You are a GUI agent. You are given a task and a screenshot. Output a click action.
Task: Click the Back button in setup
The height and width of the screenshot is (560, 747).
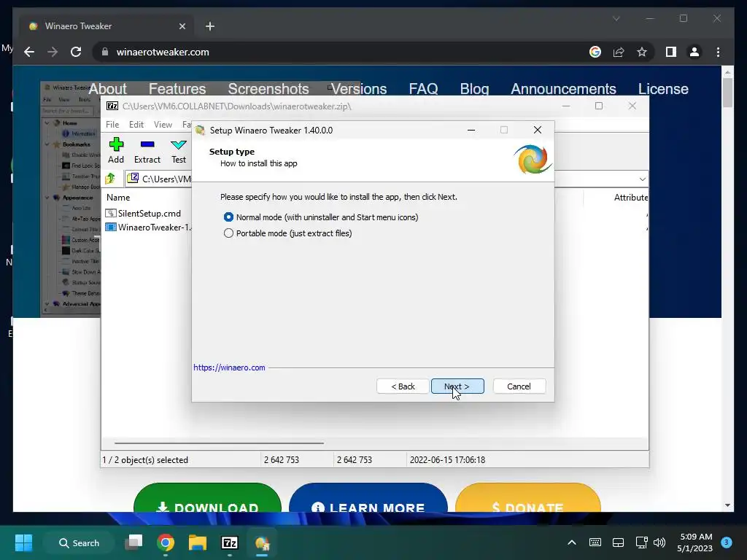click(x=403, y=386)
